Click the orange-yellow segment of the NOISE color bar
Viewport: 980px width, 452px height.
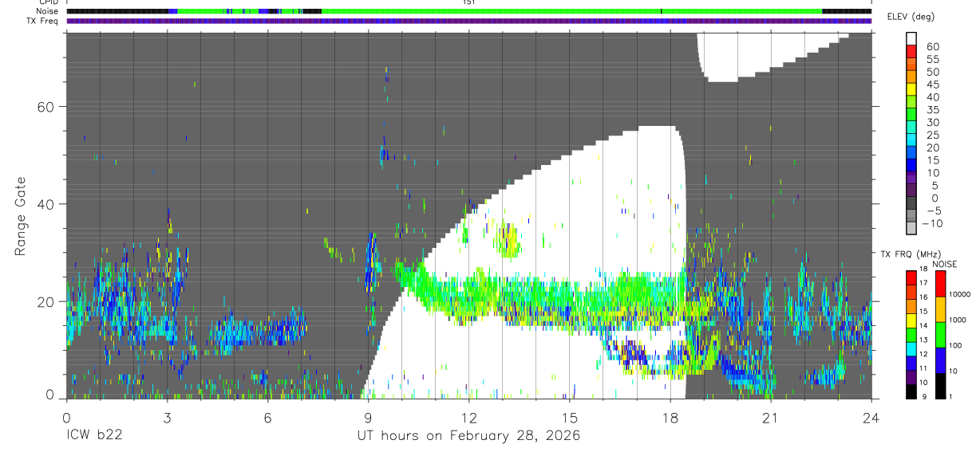[x=941, y=309]
